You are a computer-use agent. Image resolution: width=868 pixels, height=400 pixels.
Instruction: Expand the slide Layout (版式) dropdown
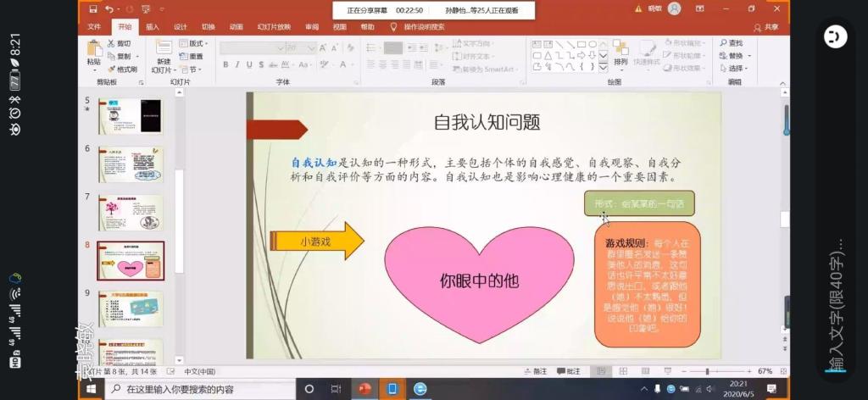[x=196, y=43]
